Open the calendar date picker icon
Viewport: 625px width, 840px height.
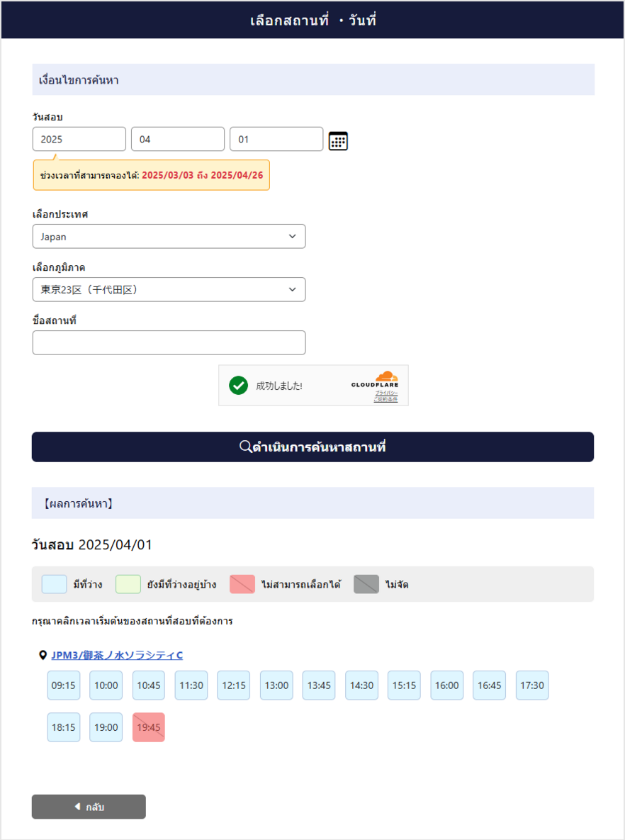pos(338,141)
